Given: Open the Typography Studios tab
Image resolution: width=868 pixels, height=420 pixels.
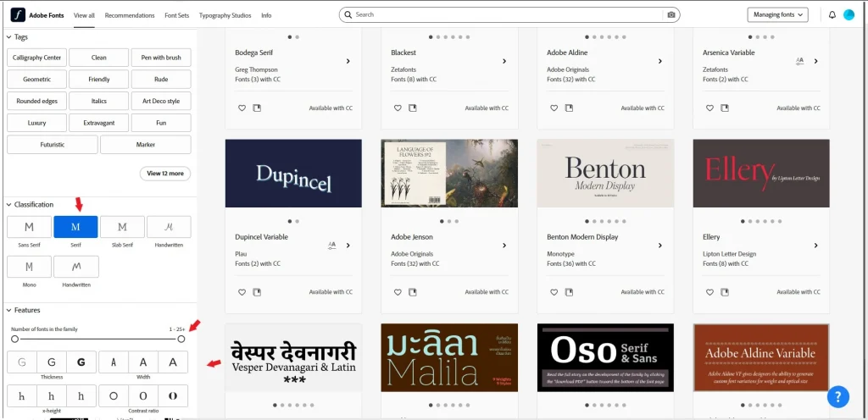Looking at the screenshot, I should tap(225, 15).
